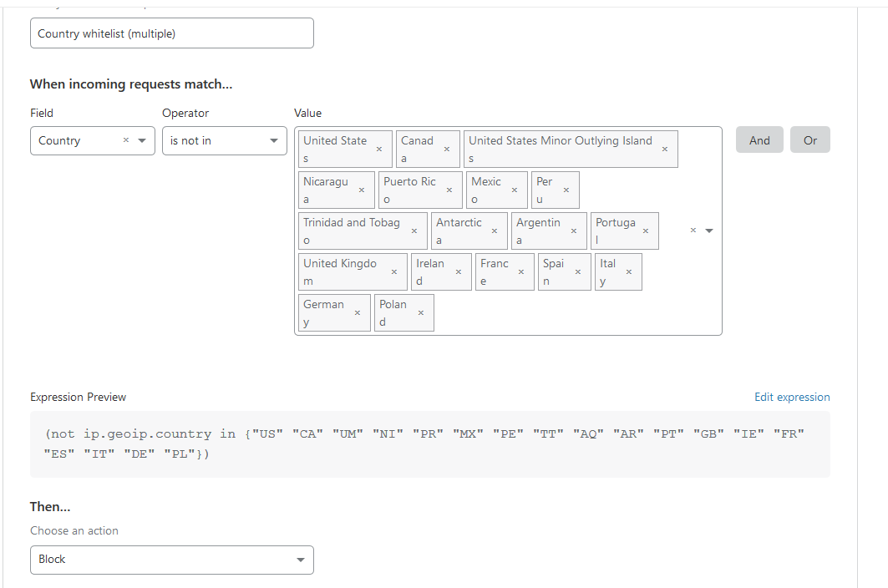Remove the Peru tag
Viewport: 888px width, 588px height.
(x=566, y=190)
